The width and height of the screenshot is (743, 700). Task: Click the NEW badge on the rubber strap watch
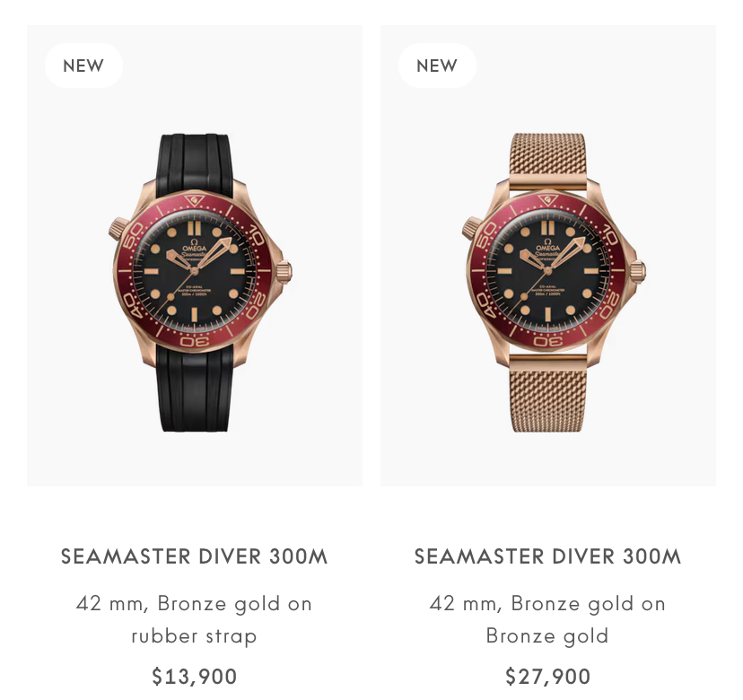coord(83,66)
